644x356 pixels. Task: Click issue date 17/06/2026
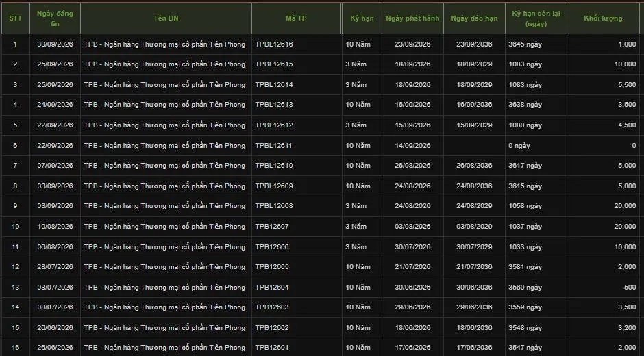(412, 348)
